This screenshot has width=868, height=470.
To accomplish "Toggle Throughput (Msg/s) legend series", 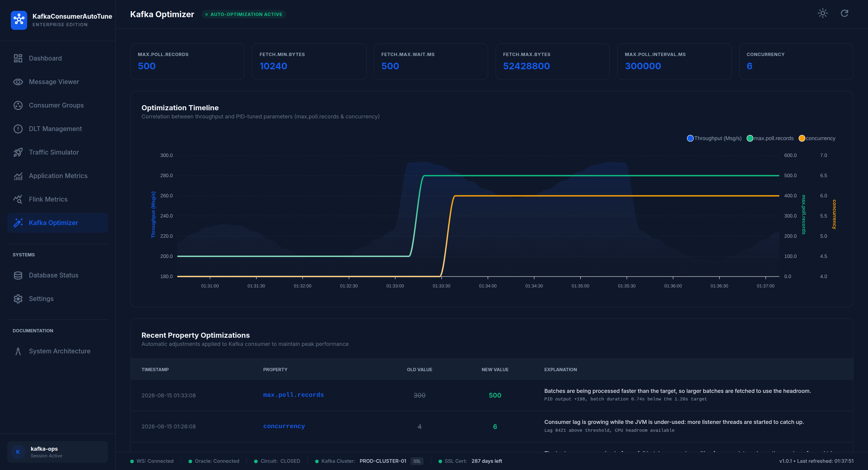I will click(x=714, y=138).
